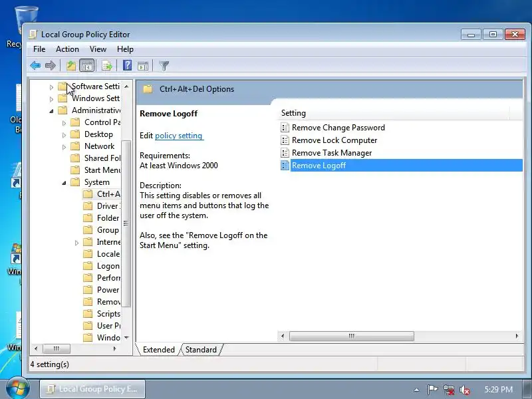Select Remove Task Manager setting

pos(331,153)
